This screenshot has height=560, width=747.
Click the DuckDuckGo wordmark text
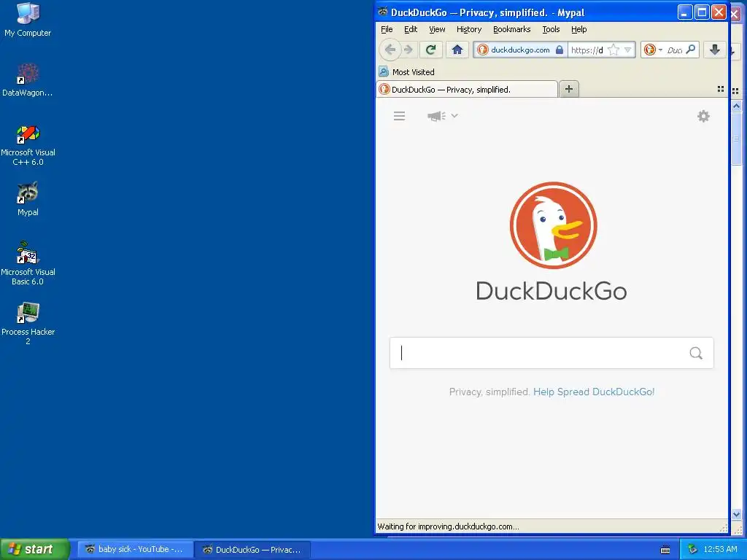tap(551, 290)
